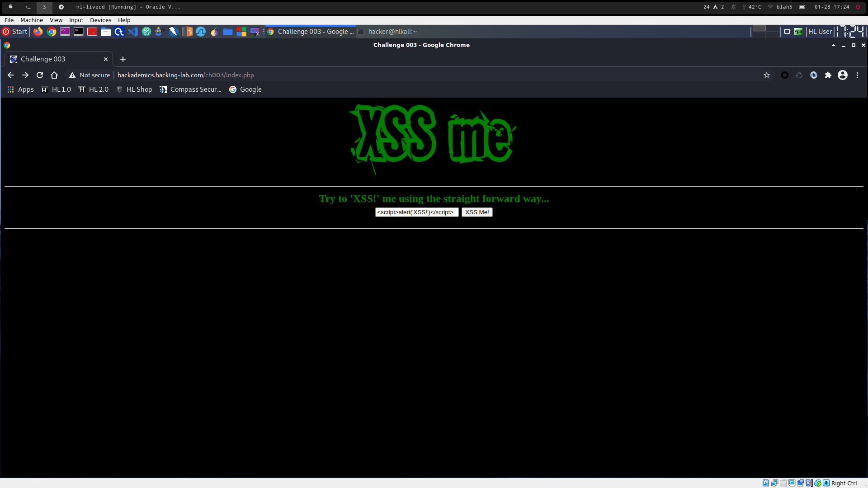Open the Chrome extensions puzzle icon

[828, 75]
